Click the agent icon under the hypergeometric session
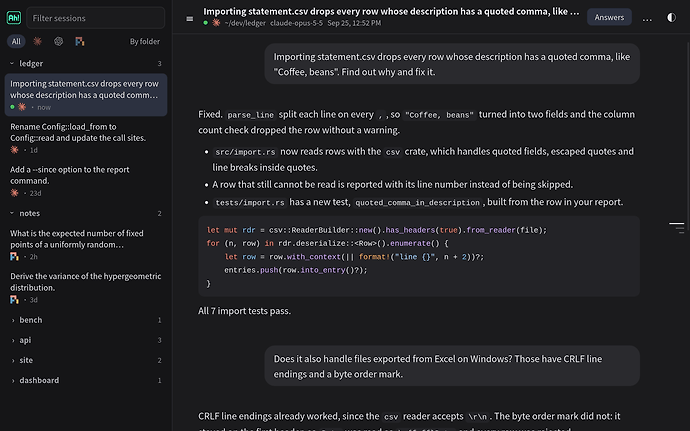 click(15, 299)
